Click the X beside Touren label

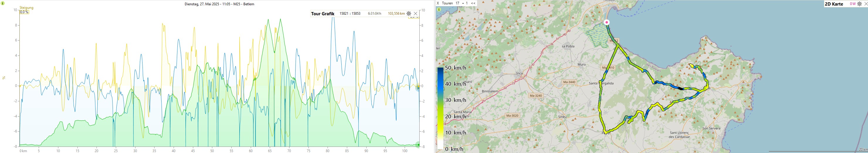click(x=438, y=3)
